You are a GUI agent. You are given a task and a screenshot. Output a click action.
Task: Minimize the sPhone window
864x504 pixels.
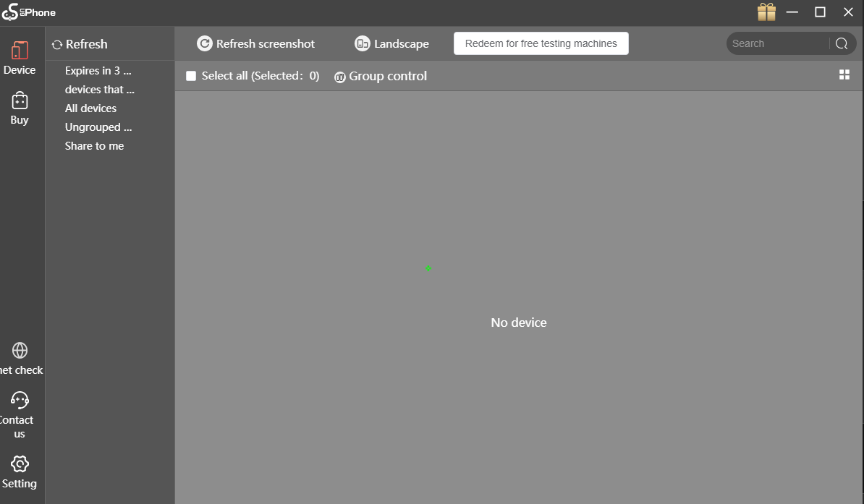(792, 12)
